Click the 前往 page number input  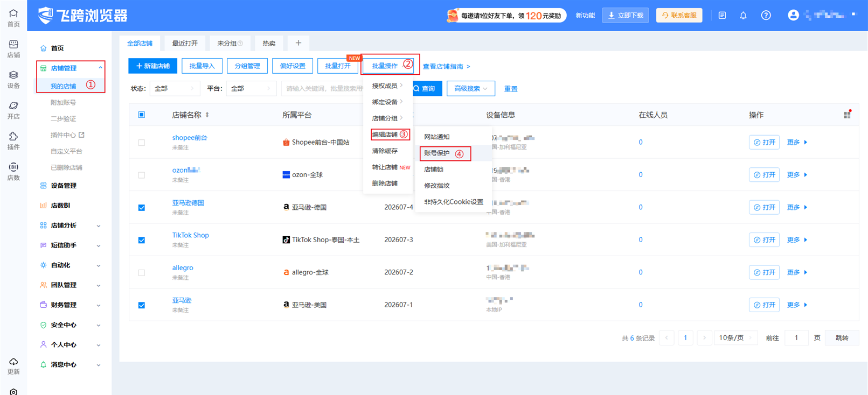point(796,338)
